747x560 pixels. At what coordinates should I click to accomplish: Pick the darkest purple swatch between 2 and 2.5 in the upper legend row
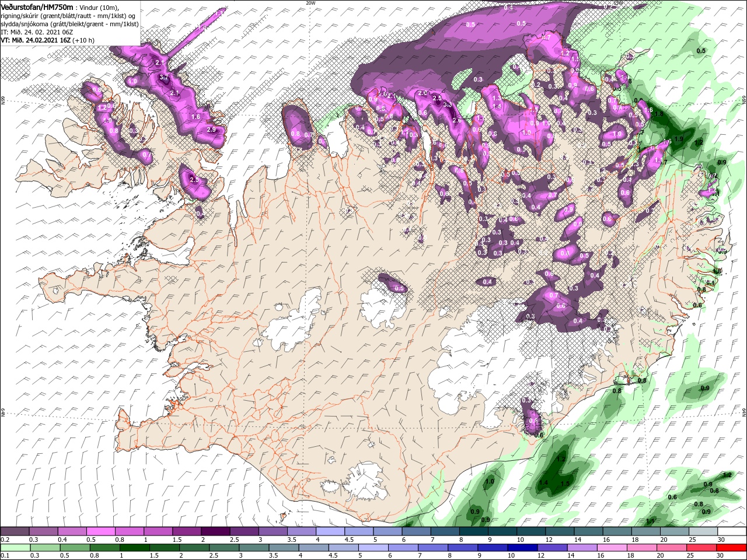point(215,531)
